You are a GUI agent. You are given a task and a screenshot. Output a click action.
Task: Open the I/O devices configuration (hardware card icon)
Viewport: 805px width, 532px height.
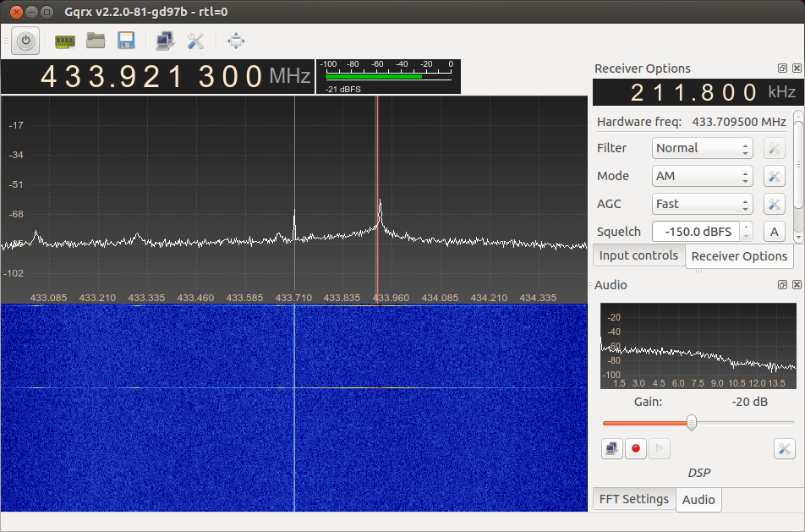65,41
